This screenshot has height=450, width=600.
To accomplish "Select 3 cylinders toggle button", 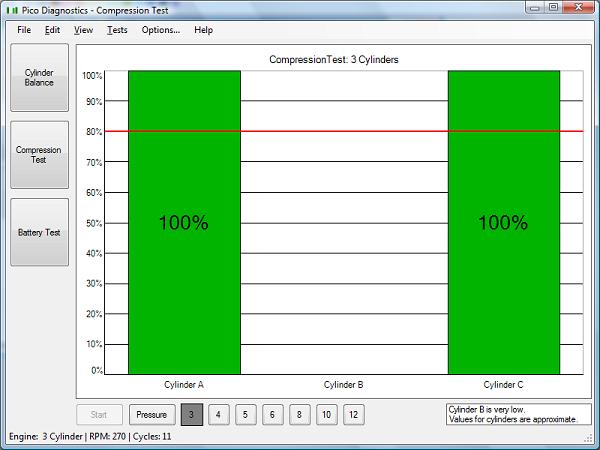I will (x=192, y=414).
